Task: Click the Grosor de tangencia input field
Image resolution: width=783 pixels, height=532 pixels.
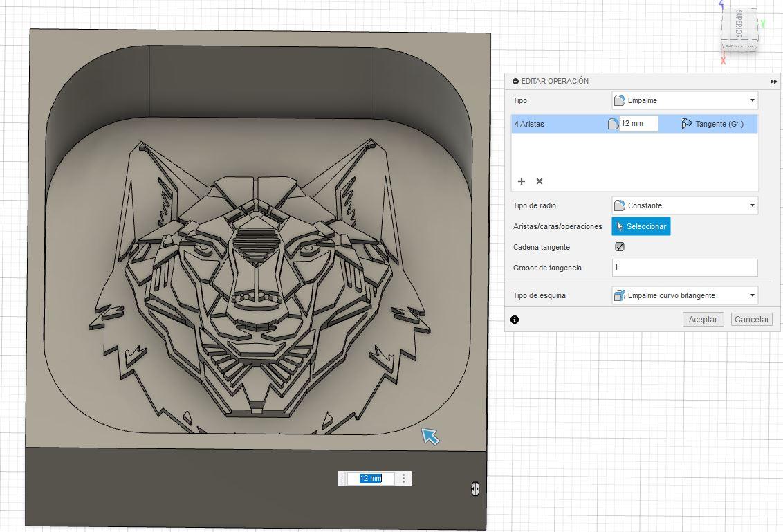Action: 684,268
